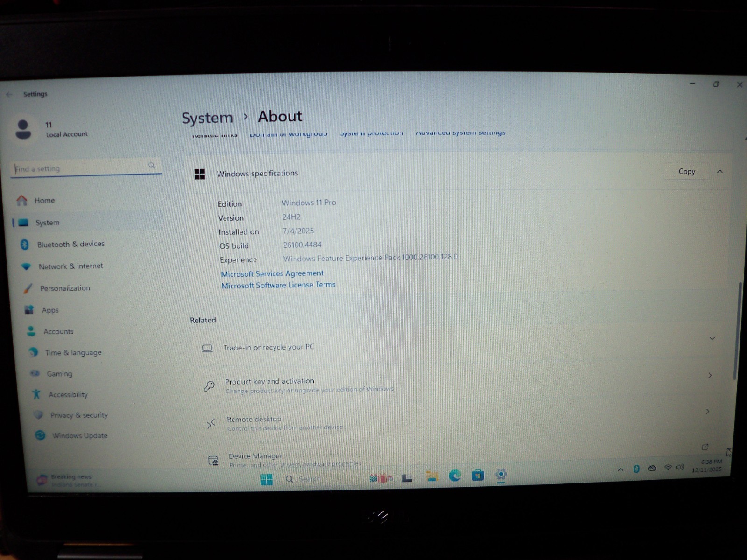The height and width of the screenshot is (560, 747).
Task: Select the 24H2 version value
Action: click(x=291, y=217)
